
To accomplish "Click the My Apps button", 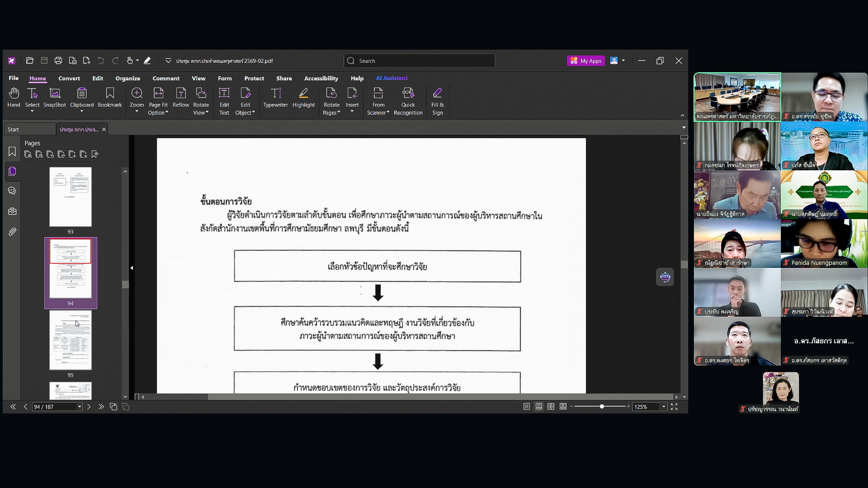I will [585, 61].
